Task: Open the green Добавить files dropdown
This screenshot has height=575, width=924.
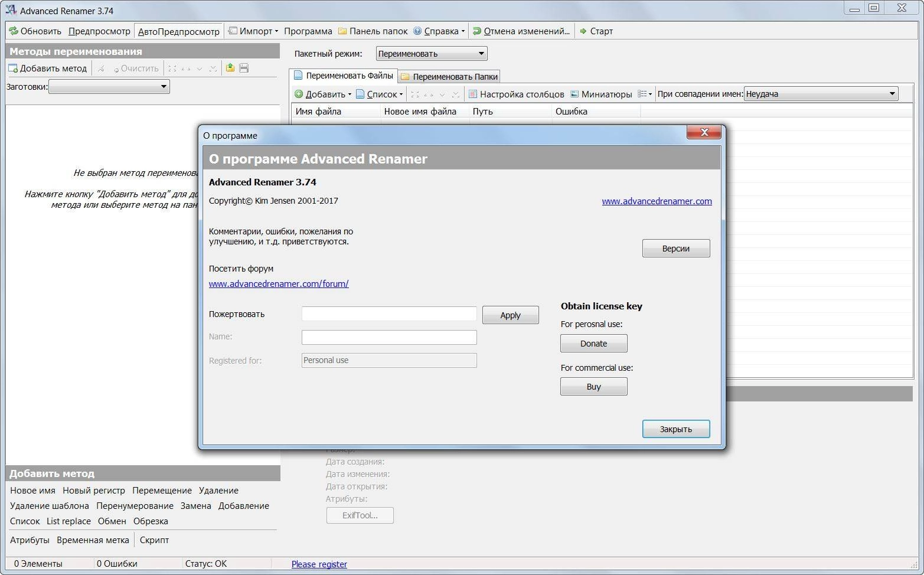Action: point(323,94)
